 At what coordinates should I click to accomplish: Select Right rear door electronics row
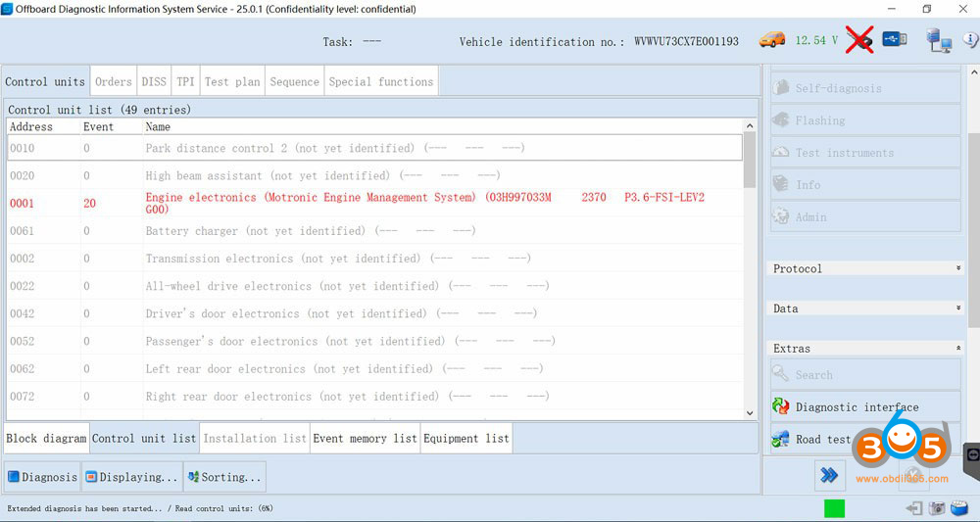[x=375, y=396]
